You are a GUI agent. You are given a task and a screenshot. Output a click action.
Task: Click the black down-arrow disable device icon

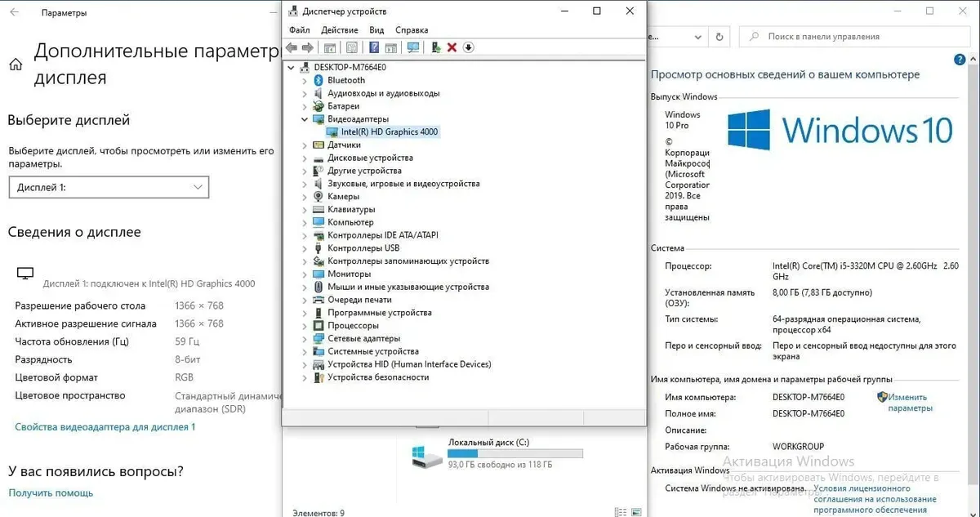tap(468, 47)
